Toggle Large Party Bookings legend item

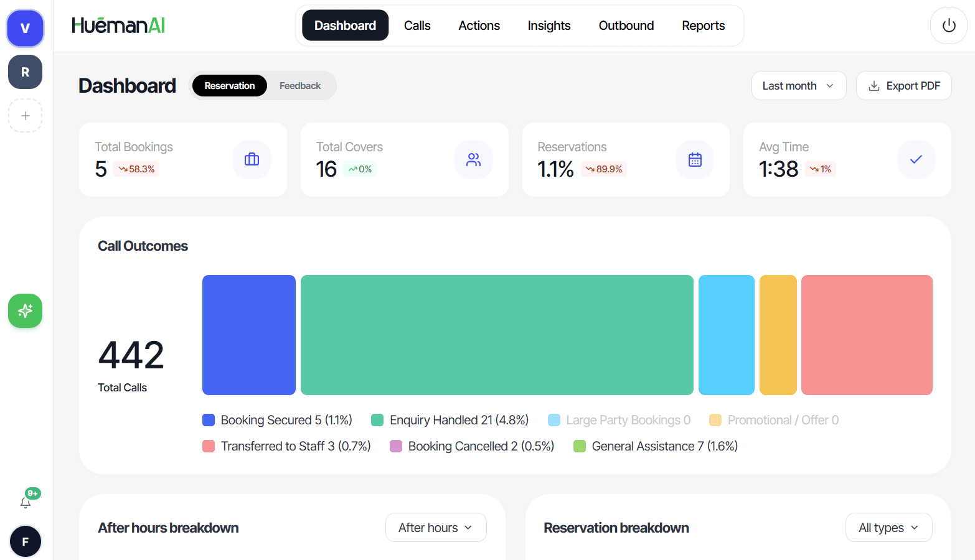pyautogui.click(x=619, y=420)
